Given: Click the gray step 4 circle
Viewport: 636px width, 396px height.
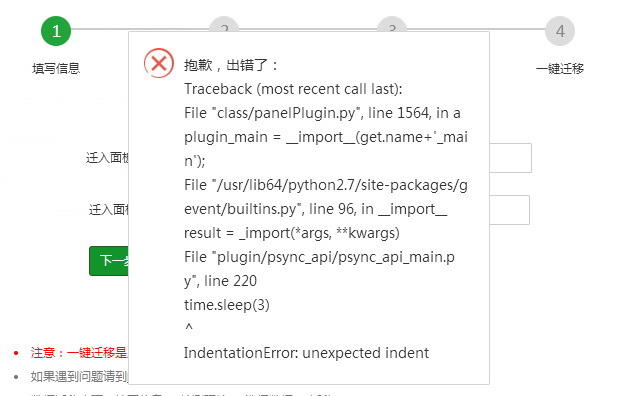Looking at the screenshot, I should [x=560, y=31].
